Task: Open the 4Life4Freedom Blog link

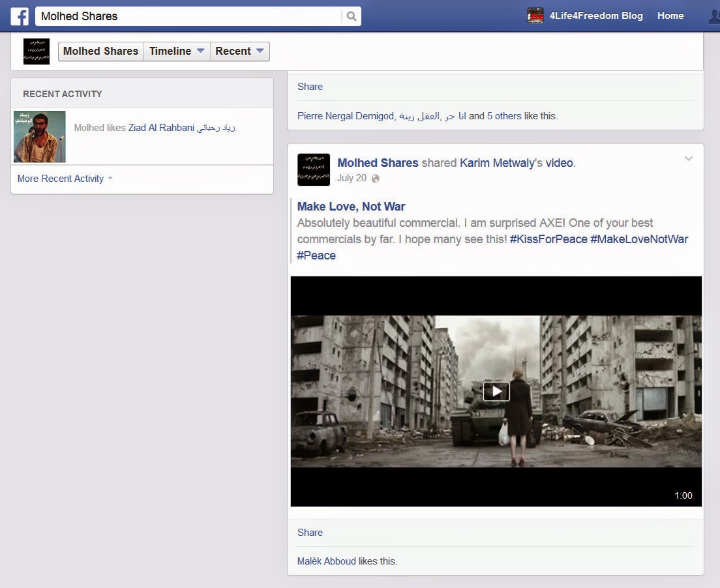Action: (x=596, y=16)
